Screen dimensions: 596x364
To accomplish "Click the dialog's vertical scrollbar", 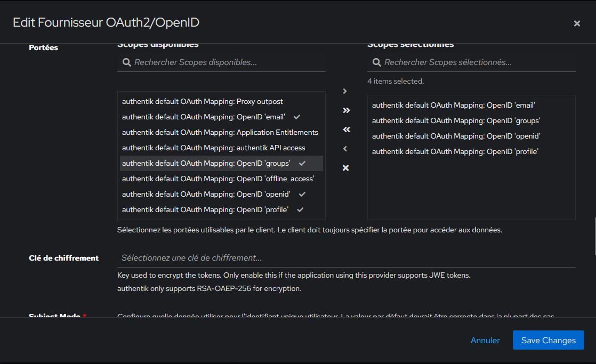I will [x=594, y=236].
